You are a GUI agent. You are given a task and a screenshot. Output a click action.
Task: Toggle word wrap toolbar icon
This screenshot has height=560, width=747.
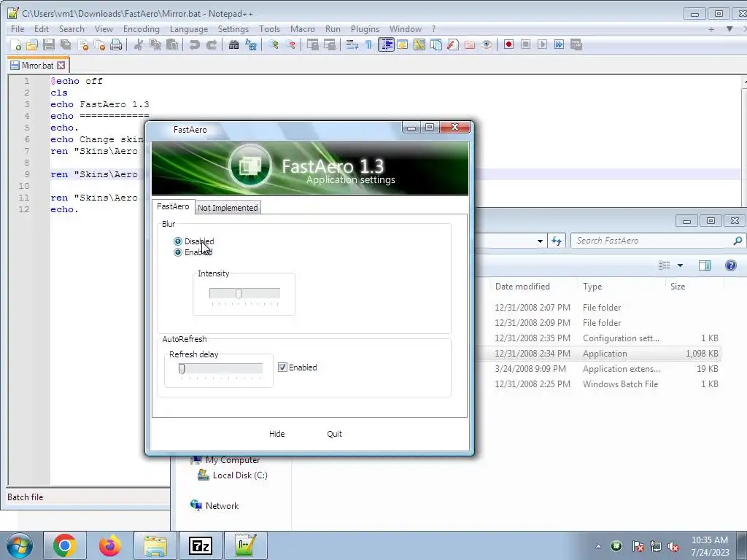coord(352,44)
